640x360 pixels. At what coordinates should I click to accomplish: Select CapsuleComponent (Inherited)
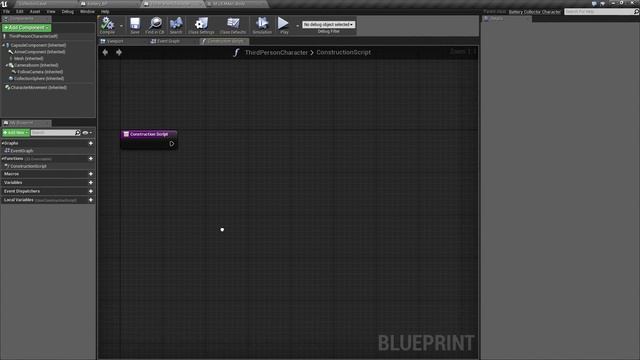(x=38, y=45)
